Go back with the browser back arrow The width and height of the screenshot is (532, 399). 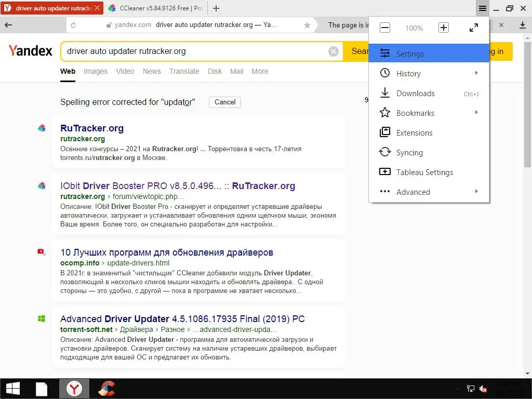[8, 25]
